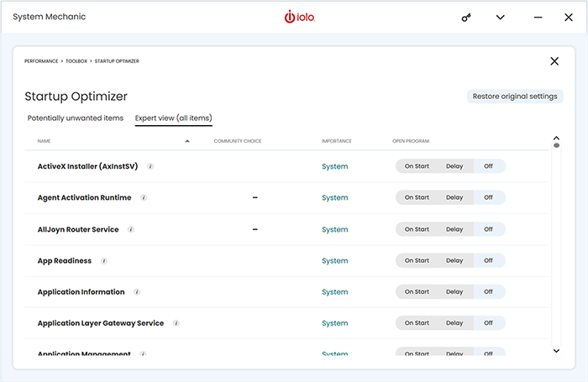Click community choice dash for AllJoyn Router
Screen dimensions: 588x382
[x=255, y=229]
